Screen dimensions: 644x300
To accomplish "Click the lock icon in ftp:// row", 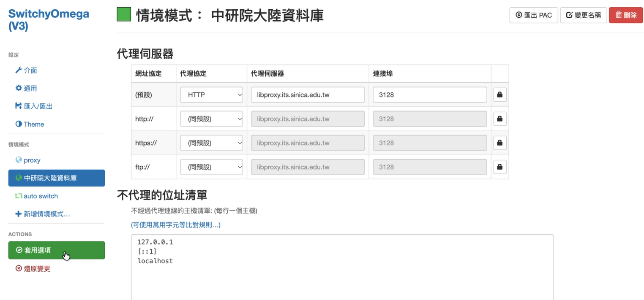I will point(500,167).
